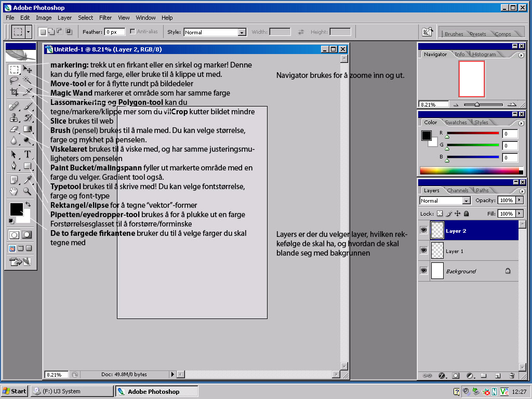Select the Path Selection arrow tool
Image resolution: width=532 pixels, height=399 pixels.
pyautogui.click(x=14, y=155)
